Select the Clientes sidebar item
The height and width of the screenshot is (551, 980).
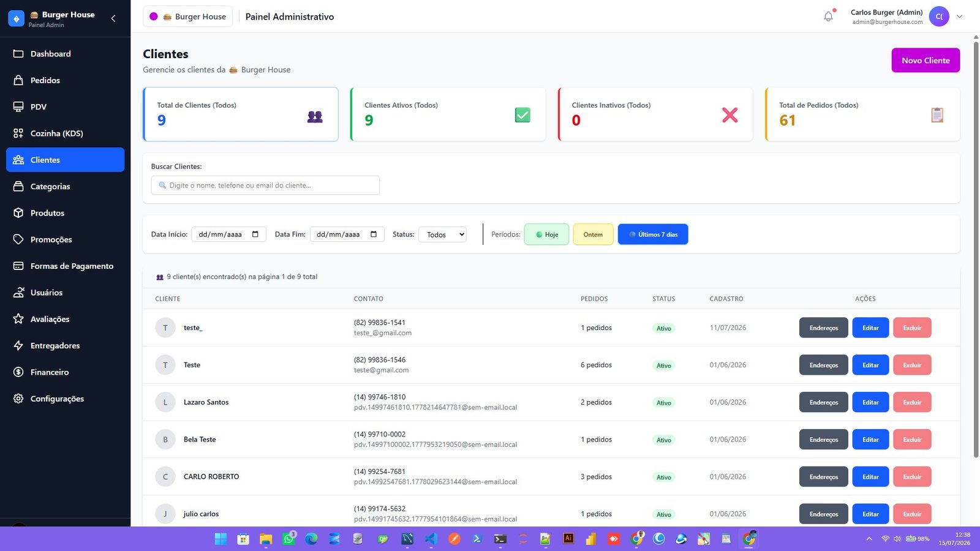(65, 160)
